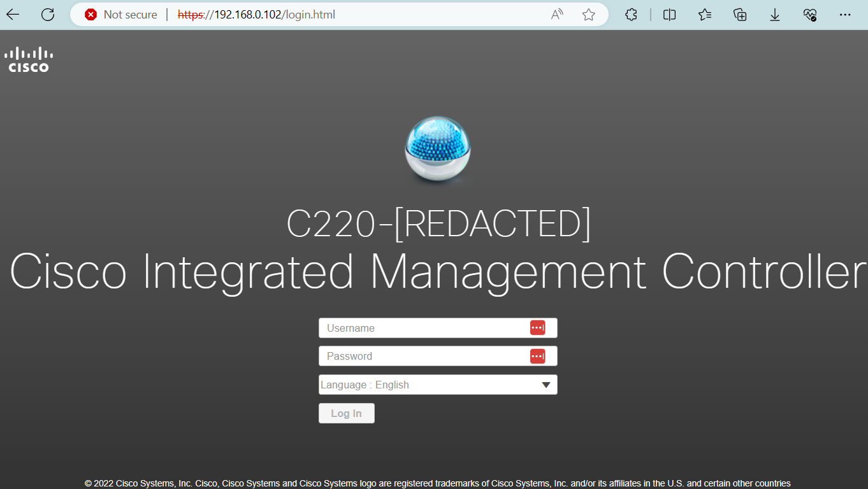Add page to favorites with star icon
The height and width of the screenshot is (489, 868).
[x=588, y=15]
